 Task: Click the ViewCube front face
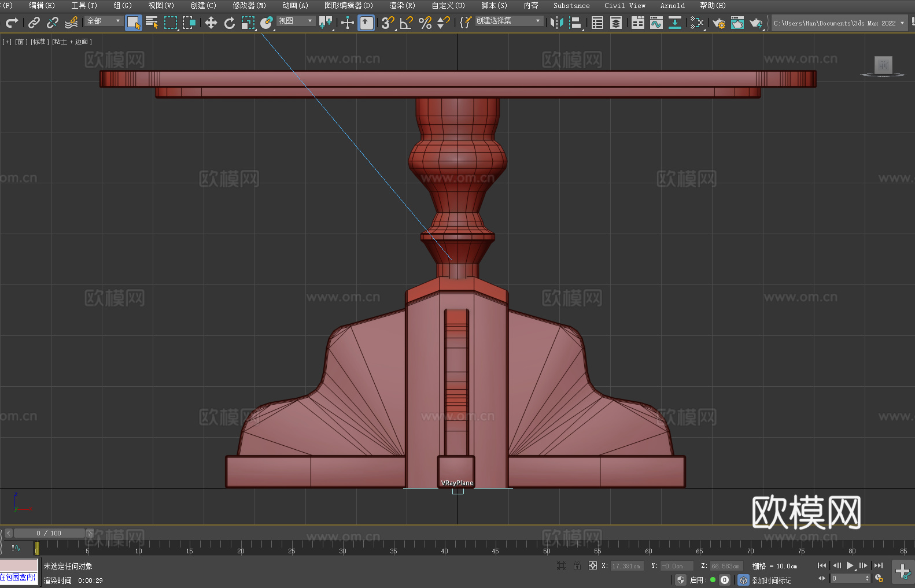pyautogui.click(x=883, y=65)
